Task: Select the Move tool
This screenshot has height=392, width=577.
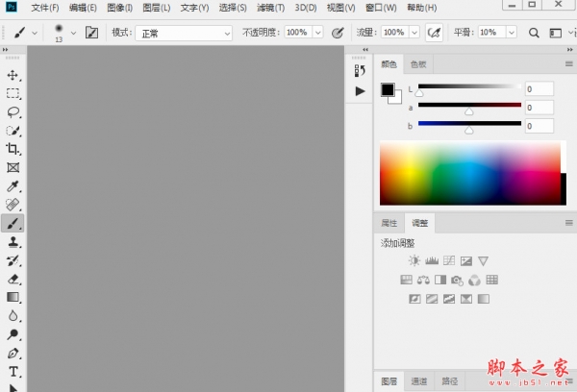Action: pos(13,75)
